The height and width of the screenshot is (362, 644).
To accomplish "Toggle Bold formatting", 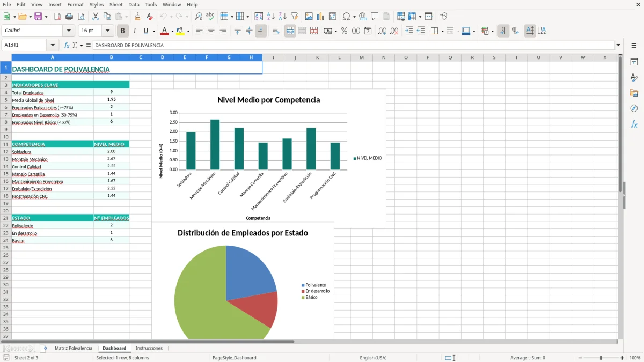I will pos(123,31).
